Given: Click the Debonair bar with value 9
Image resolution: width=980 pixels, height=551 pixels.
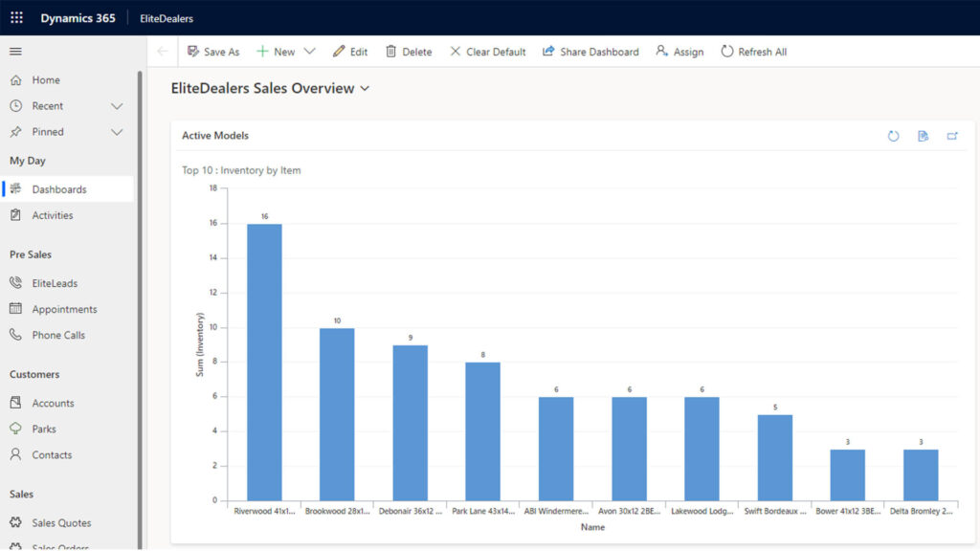Looking at the screenshot, I should pyautogui.click(x=410, y=423).
